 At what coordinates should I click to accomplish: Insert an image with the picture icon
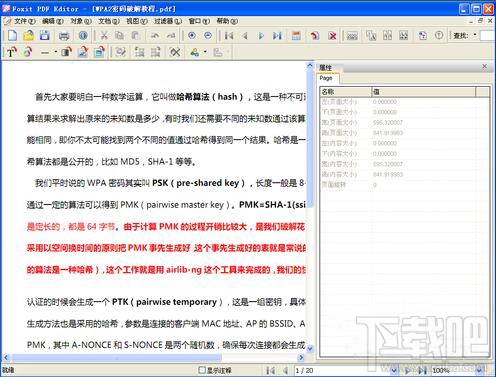click(83, 52)
